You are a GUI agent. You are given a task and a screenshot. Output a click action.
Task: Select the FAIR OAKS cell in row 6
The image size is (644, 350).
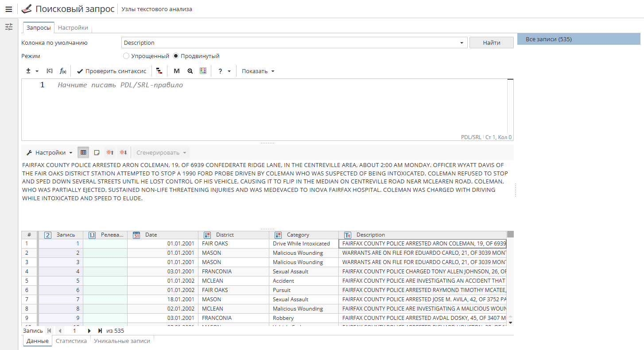tap(234, 290)
